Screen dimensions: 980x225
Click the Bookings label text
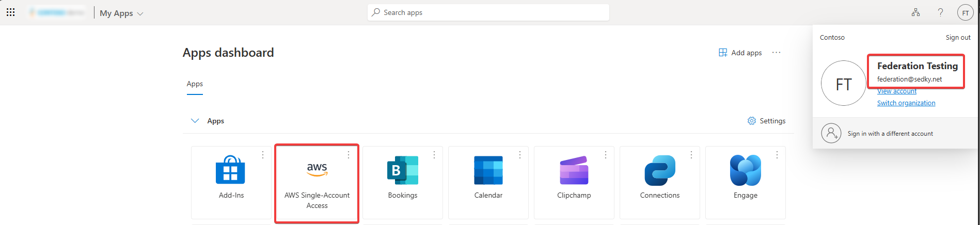pyautogui.click(x=403, y=195)
